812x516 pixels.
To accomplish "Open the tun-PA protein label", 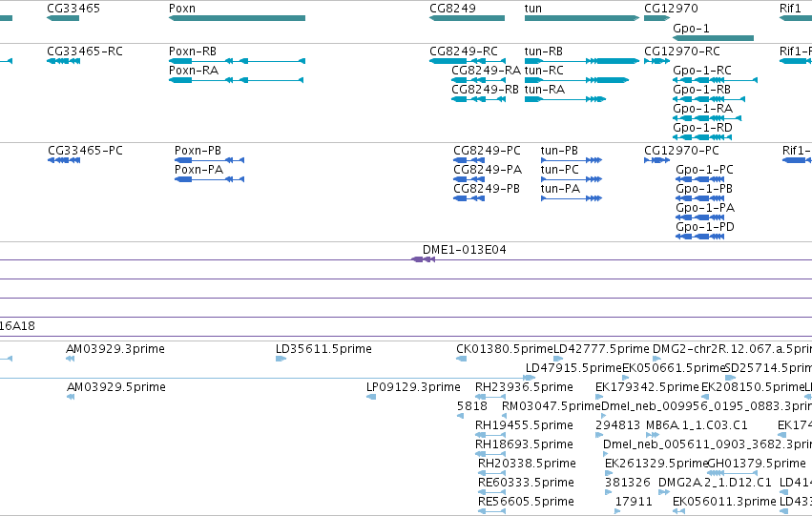I will click(560, 189).
